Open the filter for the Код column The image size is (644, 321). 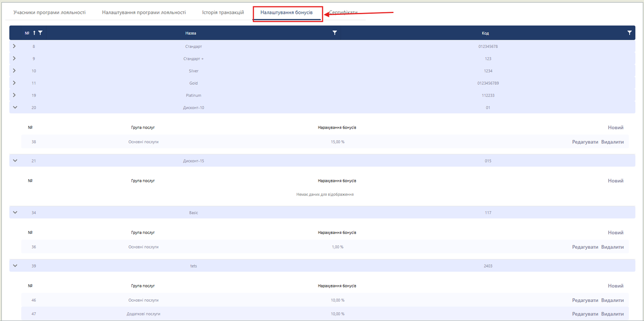(629, 33)
